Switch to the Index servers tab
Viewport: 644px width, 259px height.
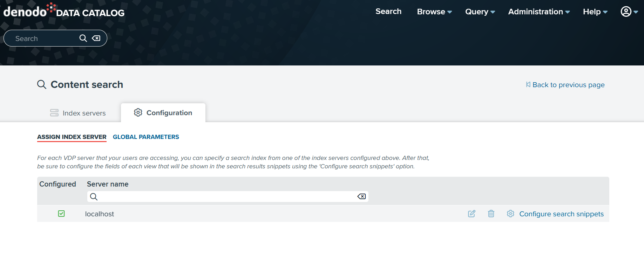(78, 113)
